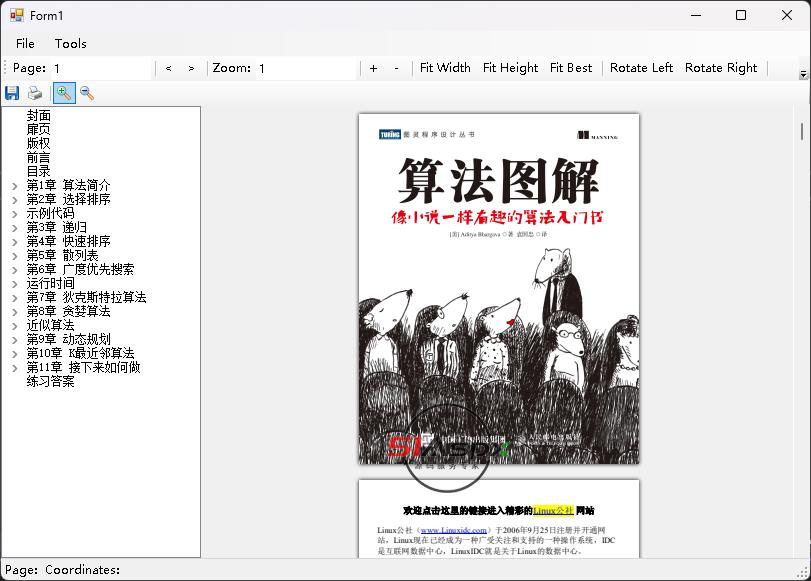811x581 pixels.
Task: Open the File menu
Action: (x=25, y=43)
